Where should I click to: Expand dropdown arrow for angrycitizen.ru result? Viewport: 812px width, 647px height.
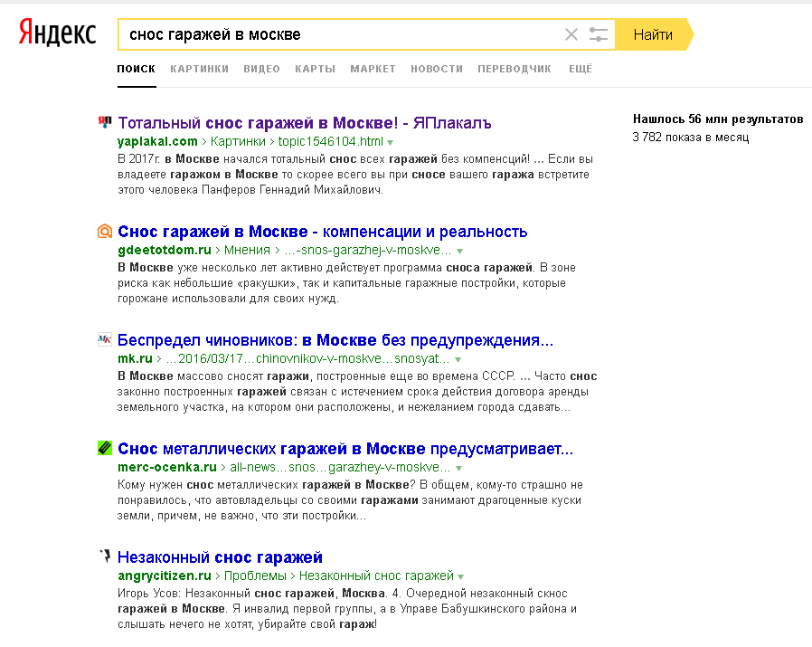coord(461,576)
